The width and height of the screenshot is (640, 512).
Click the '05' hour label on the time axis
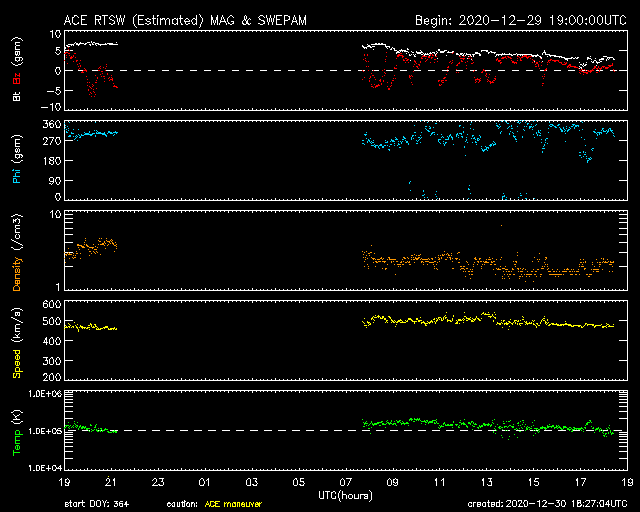pos(299,482)
